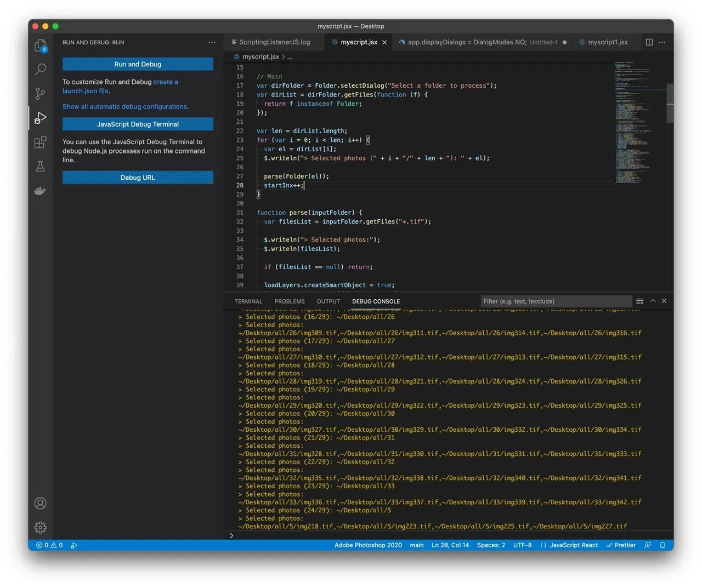Open the Search sidebar

40,69
